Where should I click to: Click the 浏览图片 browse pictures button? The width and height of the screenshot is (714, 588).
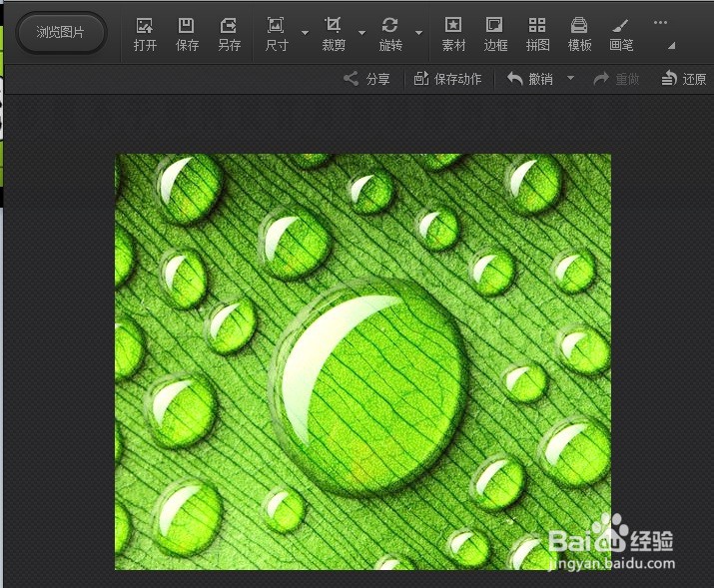tap(61, 33)
